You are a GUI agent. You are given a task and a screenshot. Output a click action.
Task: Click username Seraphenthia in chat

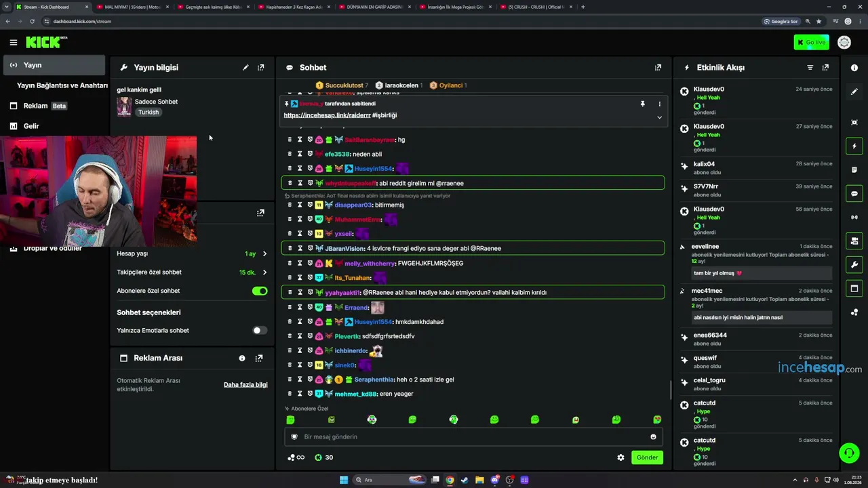pyautogui.click(x=374, y=380)
